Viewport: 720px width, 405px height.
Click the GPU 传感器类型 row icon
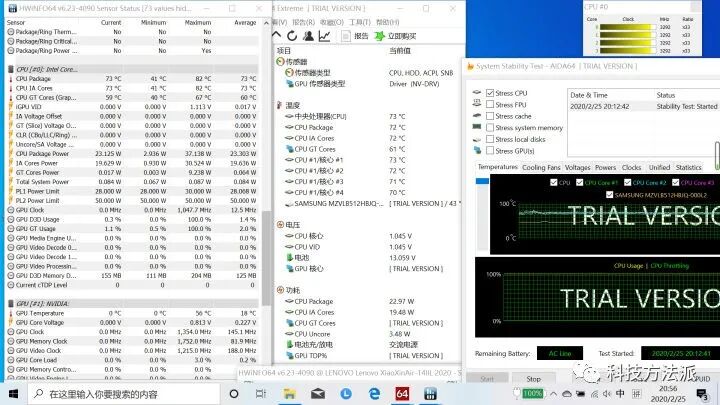[289, 84]
